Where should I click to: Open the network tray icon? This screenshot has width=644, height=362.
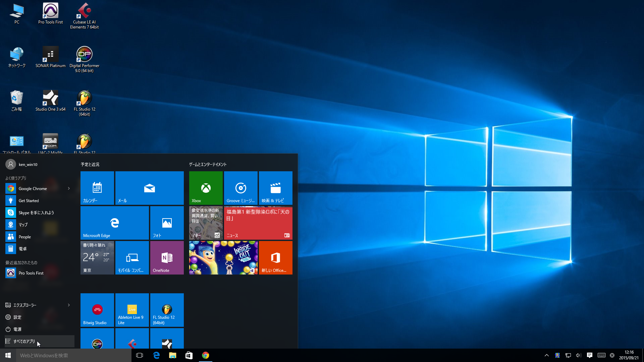click(568, 355)
